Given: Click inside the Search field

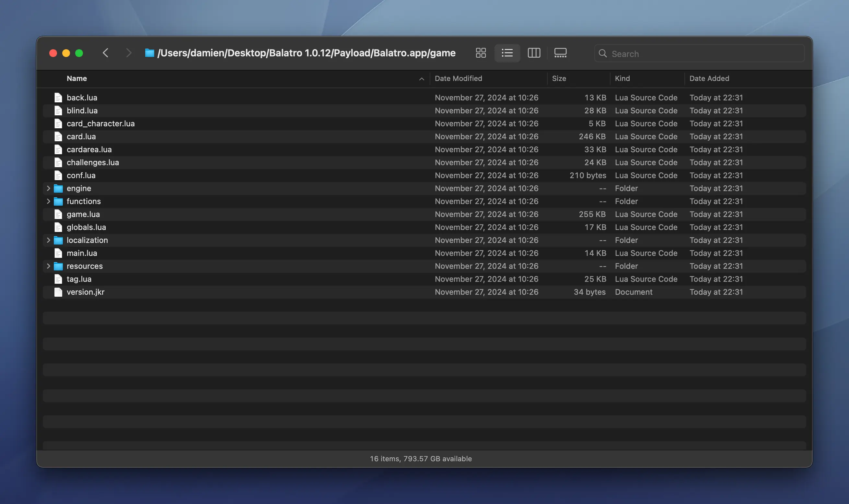Looking at the screenshot, I should (699, 53).
